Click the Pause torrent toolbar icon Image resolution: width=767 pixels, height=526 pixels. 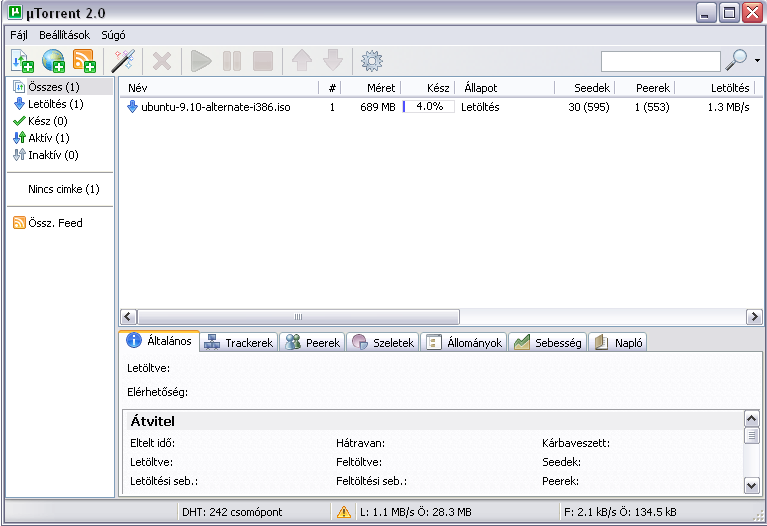click(x=232, y=61)
